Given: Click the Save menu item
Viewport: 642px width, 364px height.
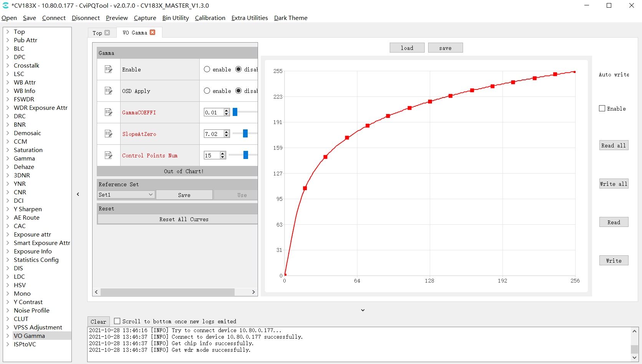Looking at the screenshot, I should point(30,18).
